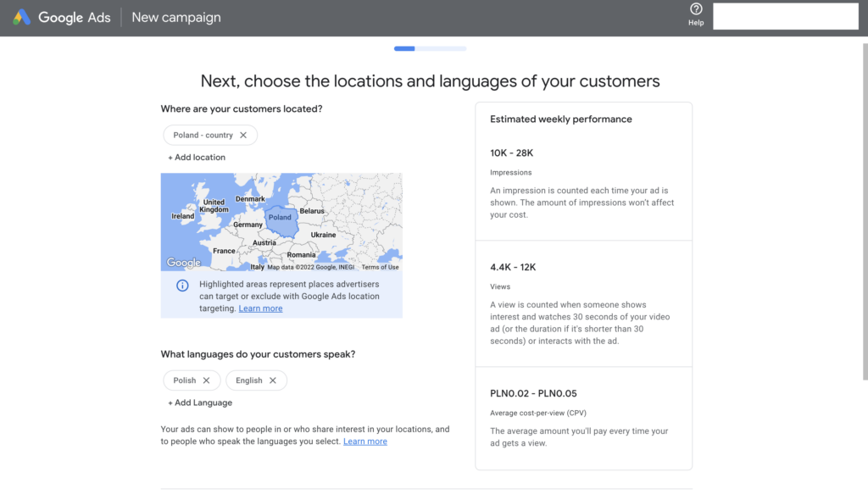
Task: Click 'Estimated weekly performance' heading
Action: click(x=561, y=119)
